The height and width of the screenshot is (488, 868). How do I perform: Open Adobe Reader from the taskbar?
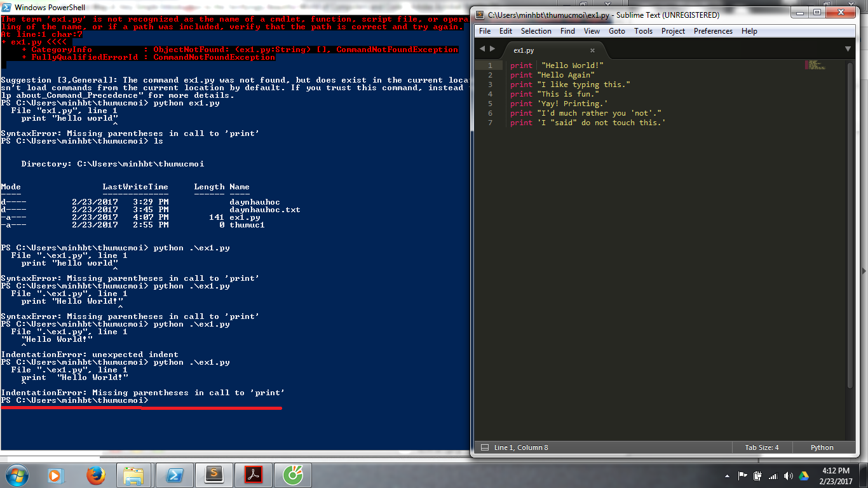[x=254, y=475]
